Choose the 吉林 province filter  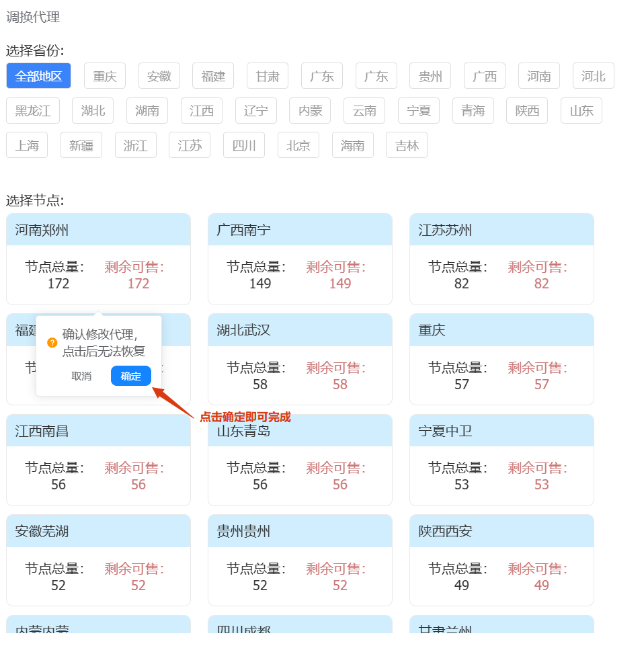(407, 145)
